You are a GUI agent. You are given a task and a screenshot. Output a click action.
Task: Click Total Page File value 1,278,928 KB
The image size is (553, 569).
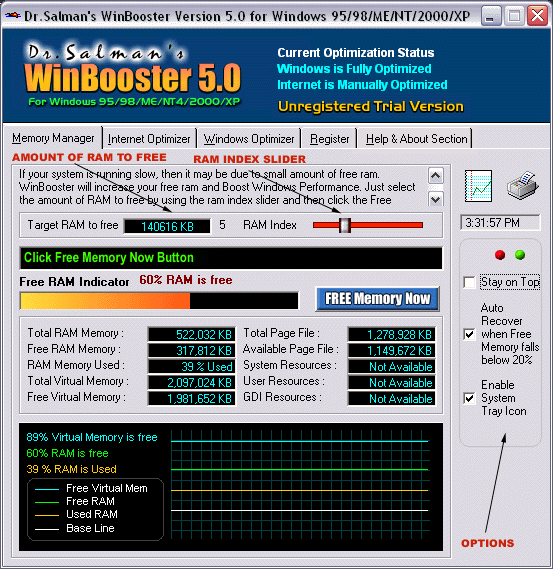[x=392, y=334]
